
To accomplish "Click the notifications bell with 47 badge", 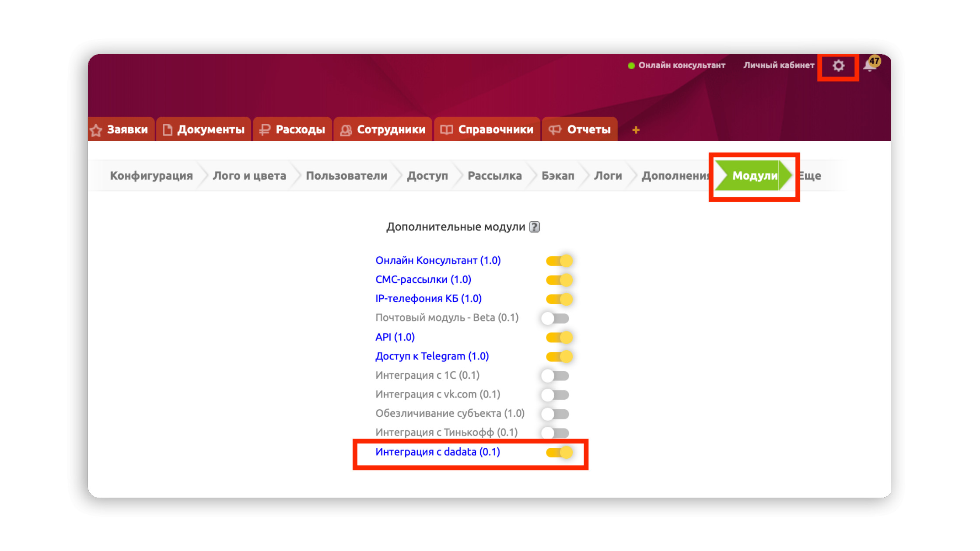I will tap(870, 66).
